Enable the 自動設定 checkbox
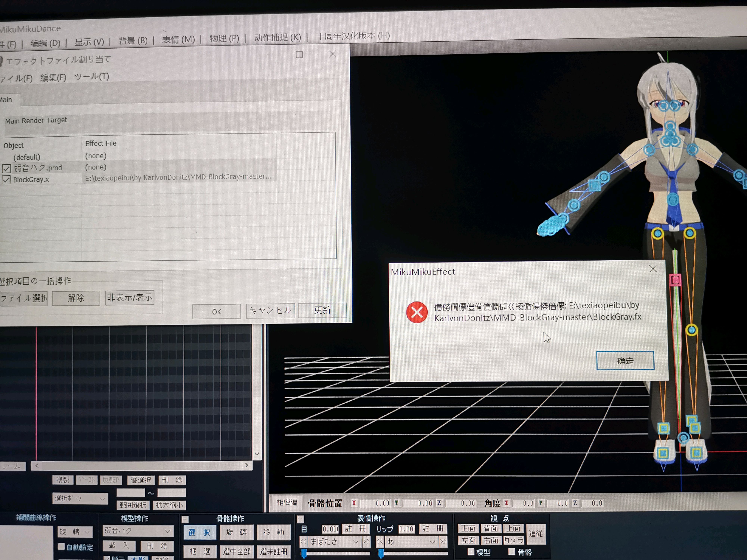 (x=61, y=547)
